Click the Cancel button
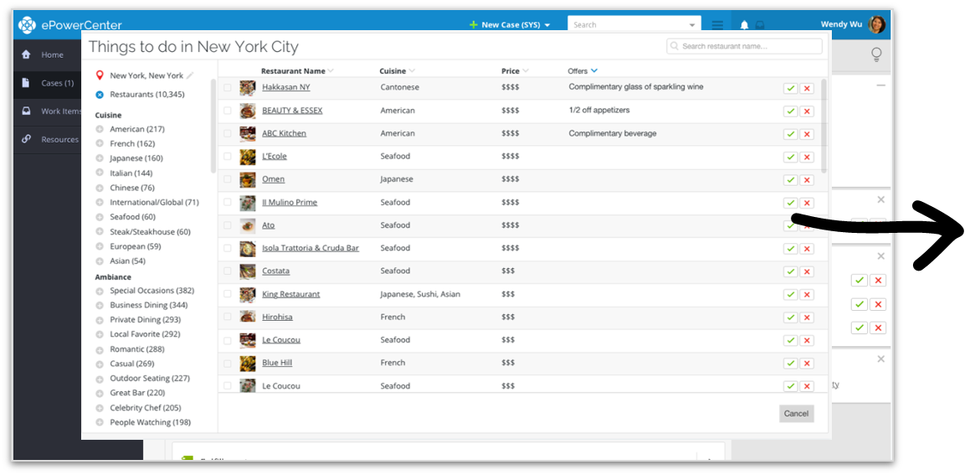Viewport: 980px width, 475px height. click(x=796, y=414)
